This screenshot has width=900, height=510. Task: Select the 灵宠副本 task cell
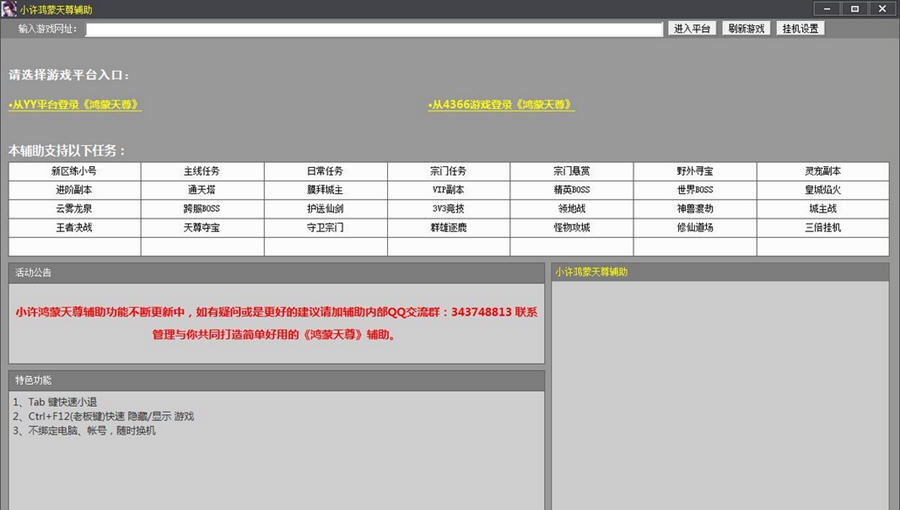pyautogui.click(x=823, y=171)
